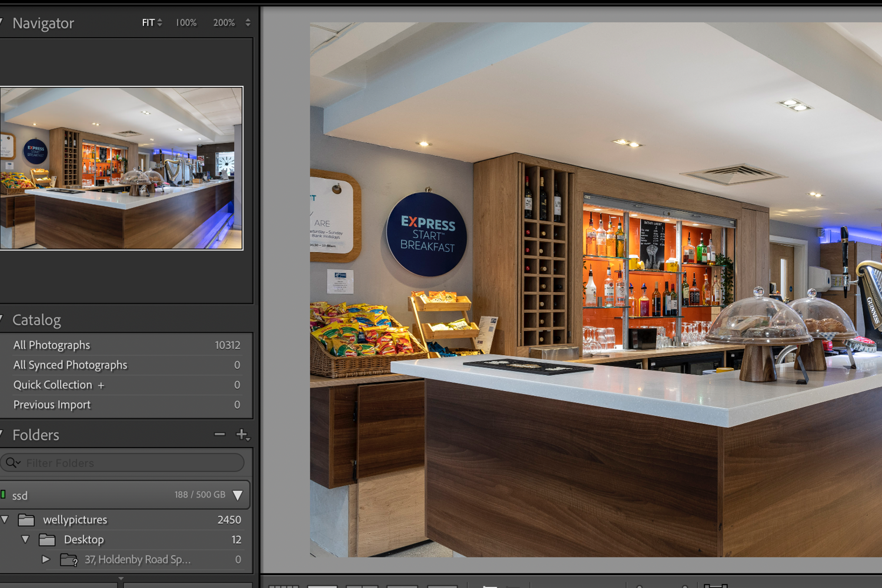
Task: Collapse the Folders panel header
Action: pos(36,435)
